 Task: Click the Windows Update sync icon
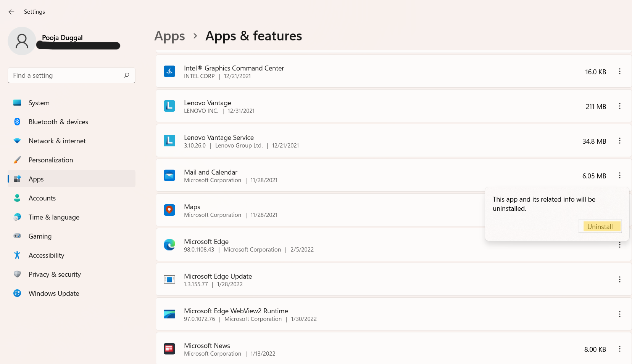17,293
